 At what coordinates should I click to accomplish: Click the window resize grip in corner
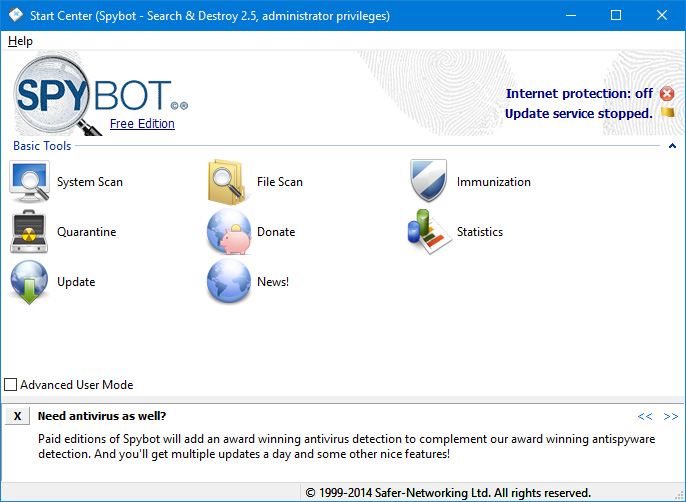click(x=679, y=496)
